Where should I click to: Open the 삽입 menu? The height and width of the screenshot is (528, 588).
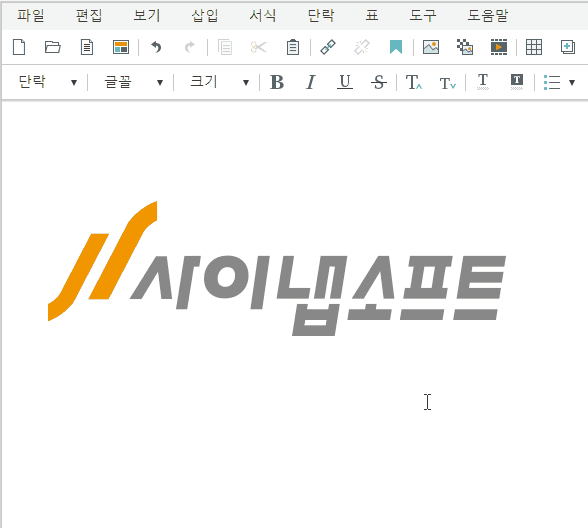click(205, 16)
